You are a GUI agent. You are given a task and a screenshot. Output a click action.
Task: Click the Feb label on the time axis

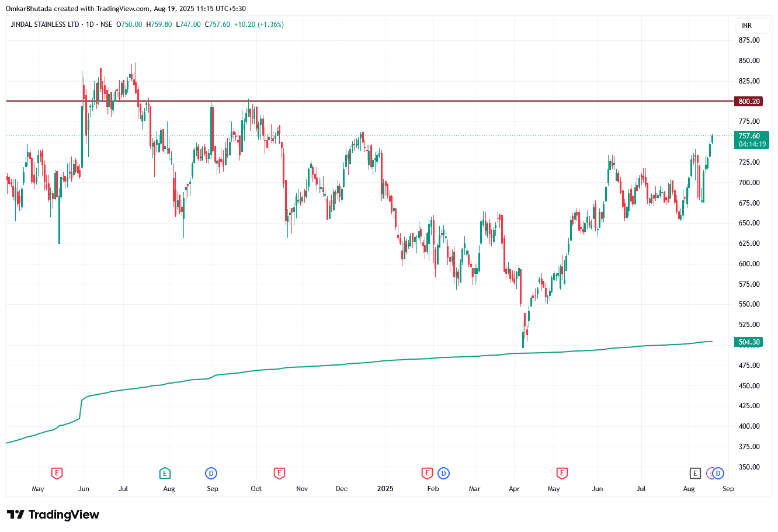tap(433, 489)
